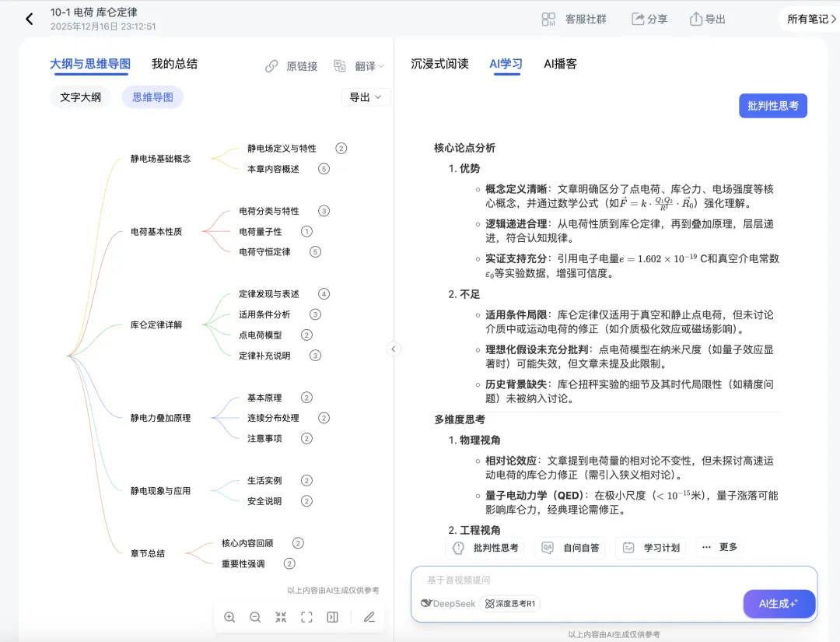840x642 pixels.
Task: Expand 基本原理 node count 2
Action: pyautogui.click(x=306, y=398)
